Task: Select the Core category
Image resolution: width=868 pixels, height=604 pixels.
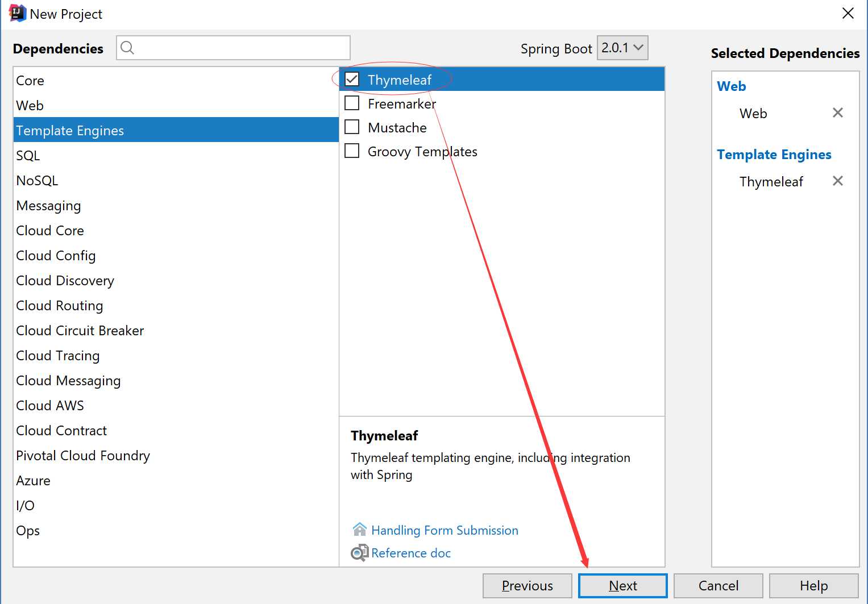Action: [x=176, y=80]
